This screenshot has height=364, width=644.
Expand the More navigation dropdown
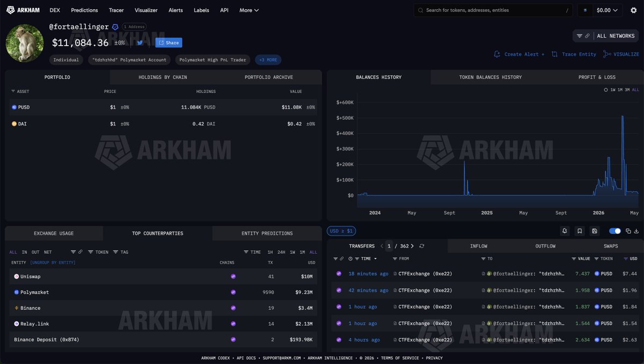coord(249,10)
